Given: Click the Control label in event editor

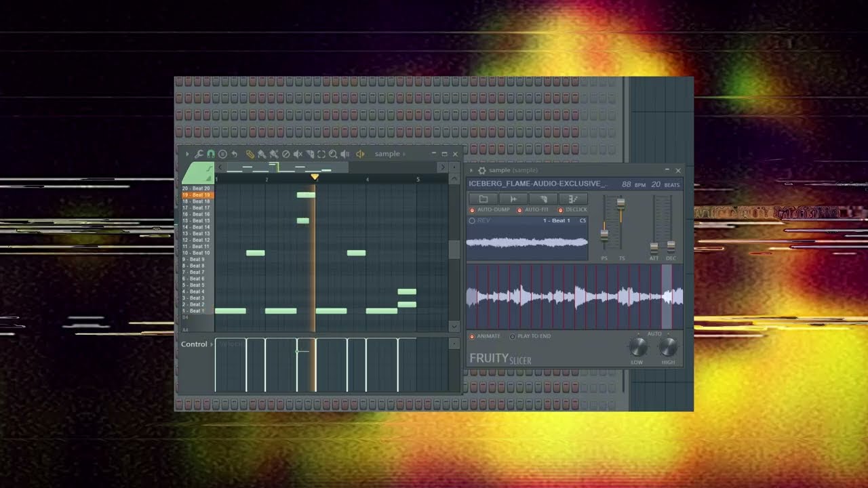Looking at the screenshot, I should point(194,344).
